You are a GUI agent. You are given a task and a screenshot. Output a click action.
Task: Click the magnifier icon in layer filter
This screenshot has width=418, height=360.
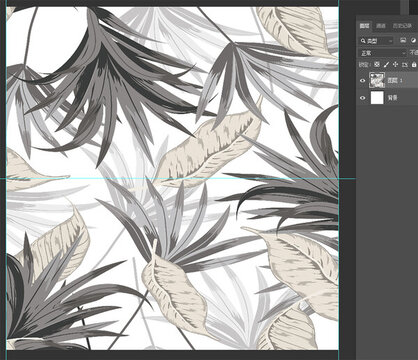363,41
